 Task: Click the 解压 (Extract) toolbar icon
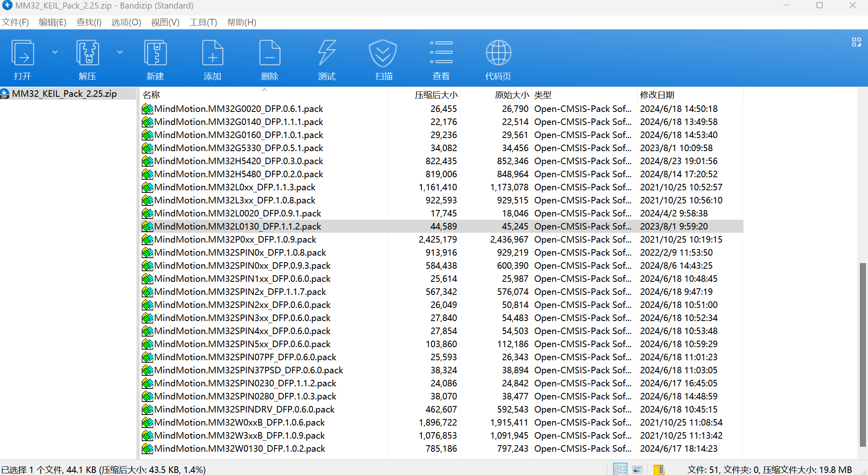point(87,53)
